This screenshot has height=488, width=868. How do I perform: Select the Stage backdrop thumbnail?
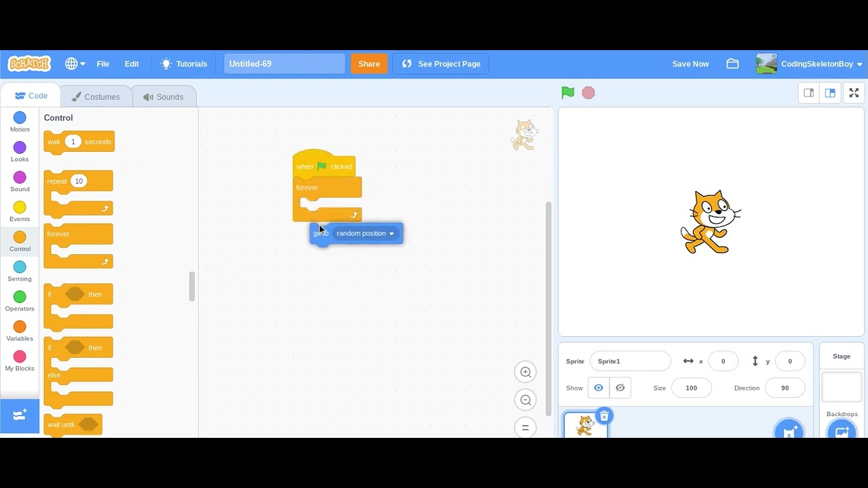842,387
